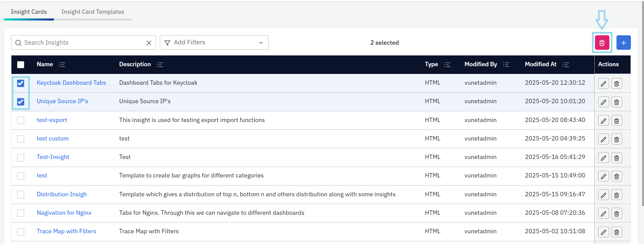
Task: Open the Unique Source IP's insight link
Action: pos(62,101)
